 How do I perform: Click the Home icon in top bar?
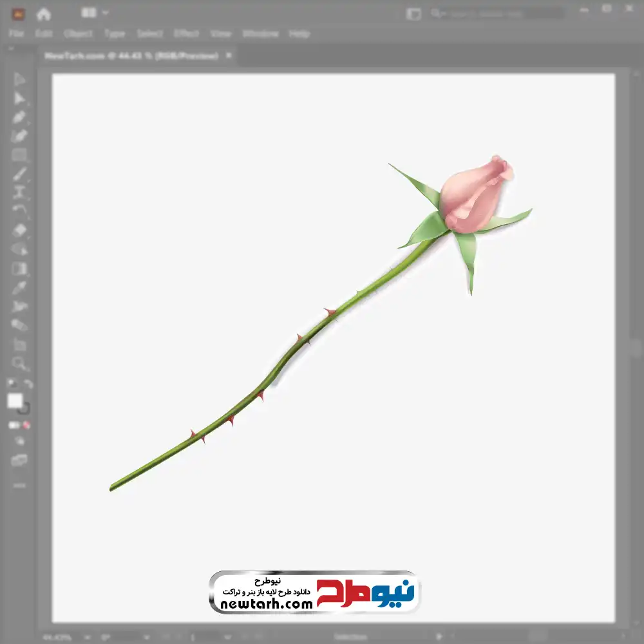pyautogui.click(x=44, y=14)
